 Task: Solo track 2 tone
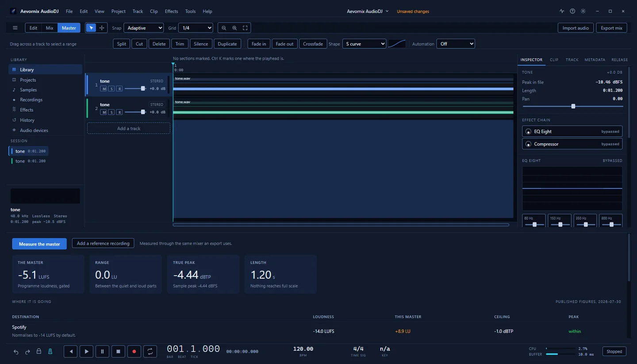pyautogui.click(x=111, y=112)
